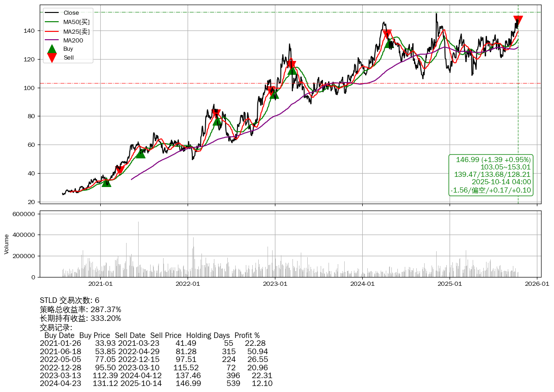Screen dimensions: 554x392
Task: Click the 策略总收益率 287.37% text
Action: (80, 309)
